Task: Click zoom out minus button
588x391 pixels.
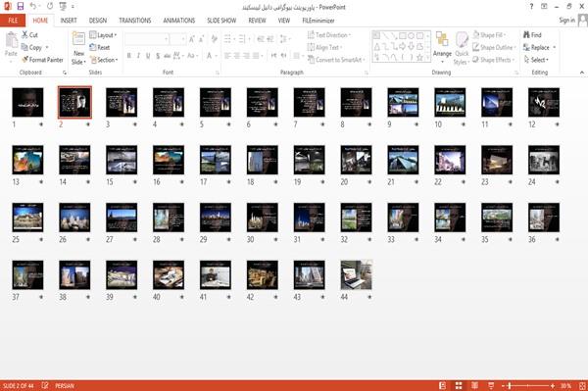Action: coord(504,385)
